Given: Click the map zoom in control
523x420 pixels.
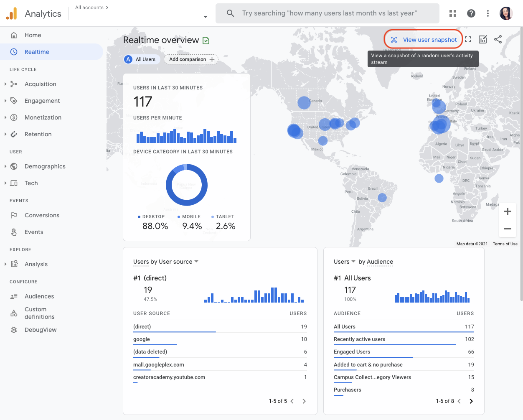Looking at the screenshot, I should coord(507,211).
